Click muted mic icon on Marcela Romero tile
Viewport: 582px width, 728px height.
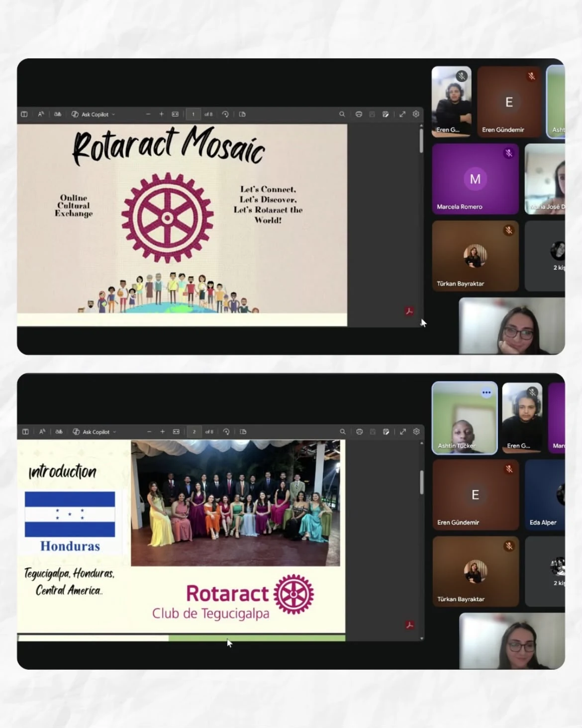click(508, 153)
